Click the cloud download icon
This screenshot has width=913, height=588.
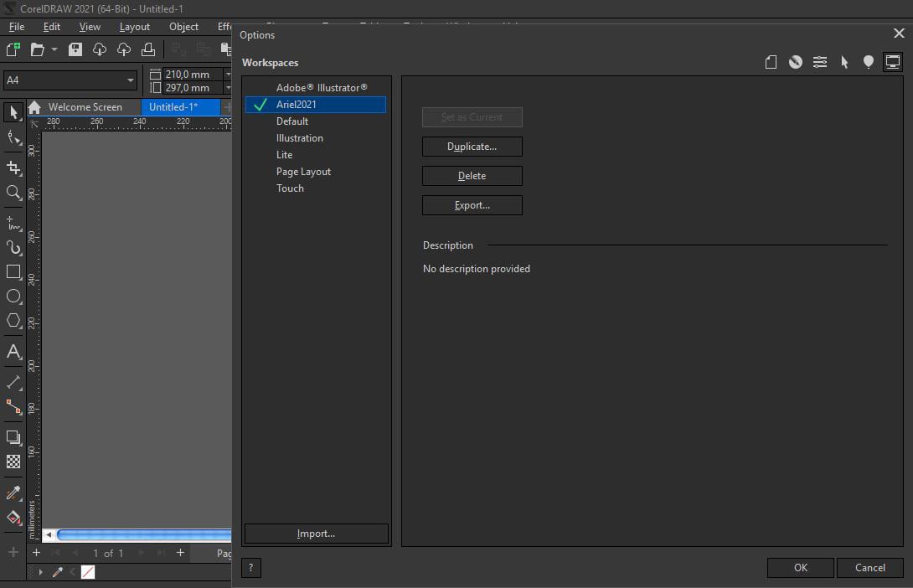coord(100,49)
